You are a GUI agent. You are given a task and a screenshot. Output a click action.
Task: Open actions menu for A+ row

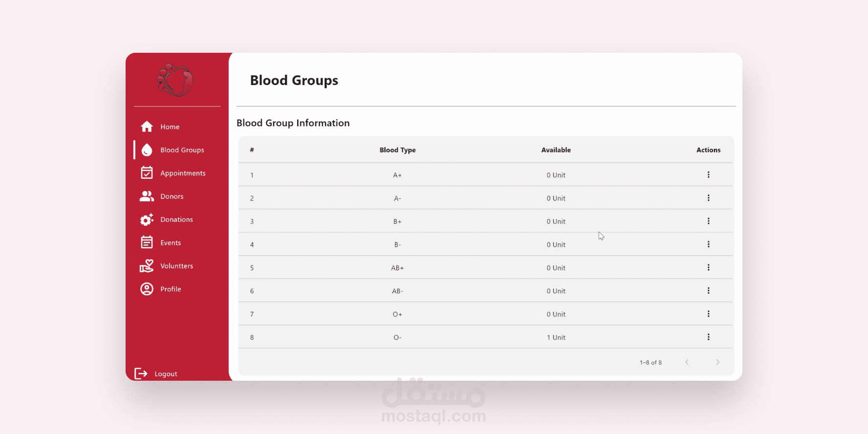pos(708,174)
